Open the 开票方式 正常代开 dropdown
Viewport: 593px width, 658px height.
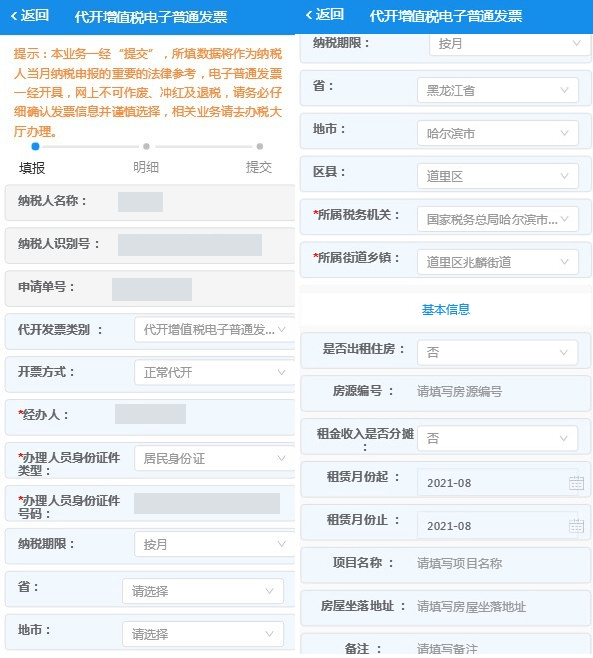pyautogui.click(x=214, y=372)
